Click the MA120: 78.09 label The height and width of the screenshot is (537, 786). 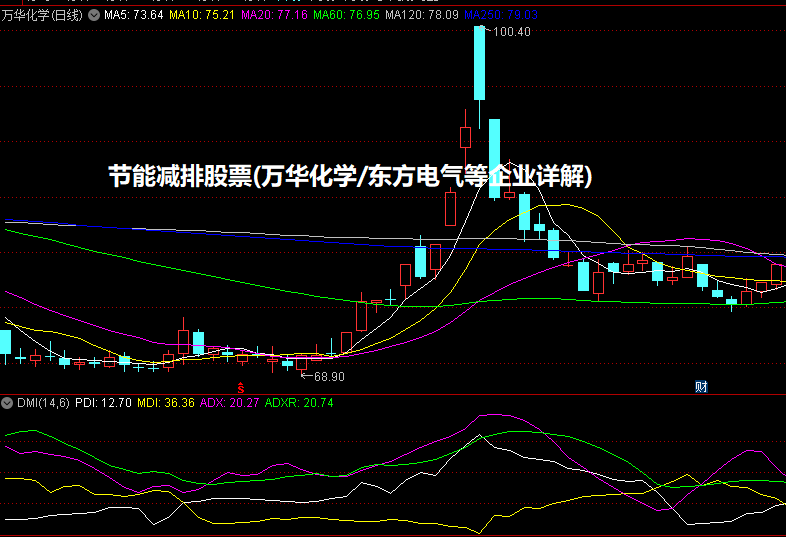422,15
